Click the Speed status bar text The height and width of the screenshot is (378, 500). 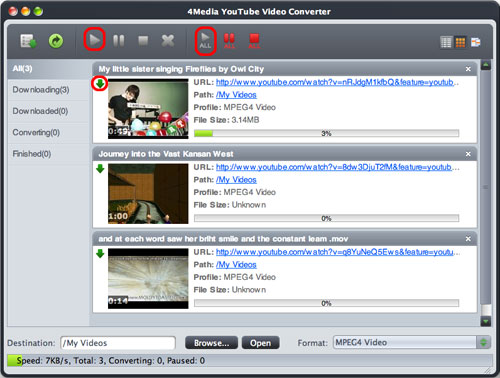pos(111,361)
